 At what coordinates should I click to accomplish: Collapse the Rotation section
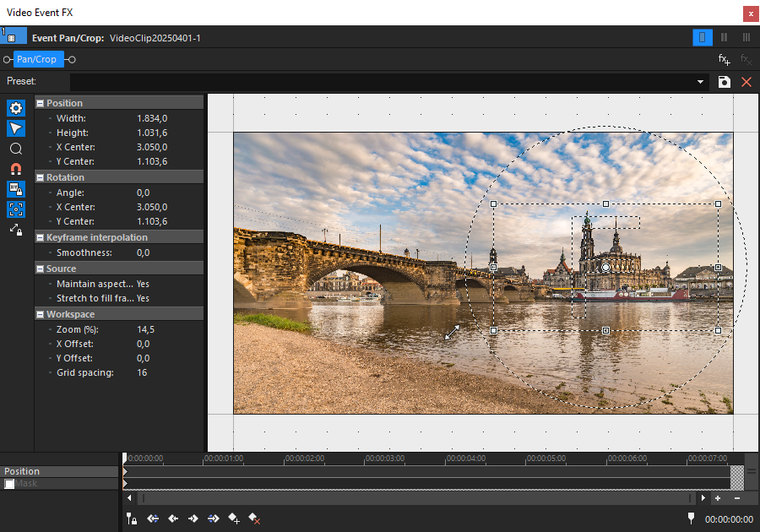pos(41,176)
